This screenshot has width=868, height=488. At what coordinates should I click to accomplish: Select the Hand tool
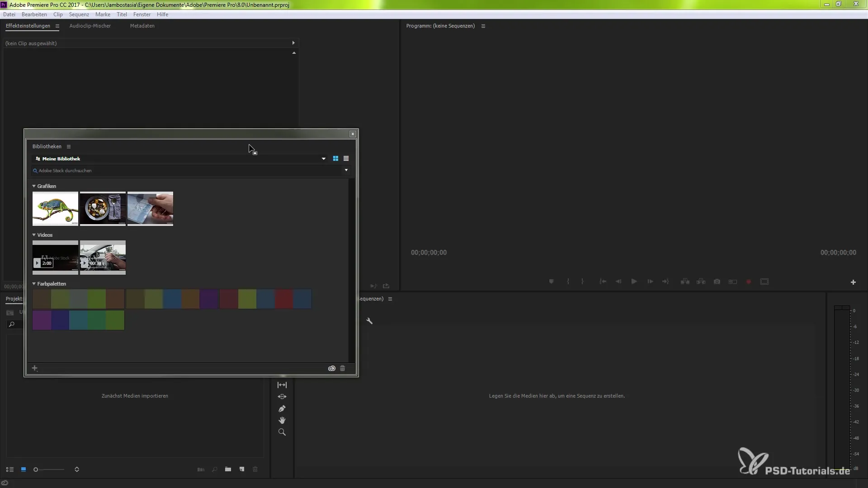[x=282, y=420]
